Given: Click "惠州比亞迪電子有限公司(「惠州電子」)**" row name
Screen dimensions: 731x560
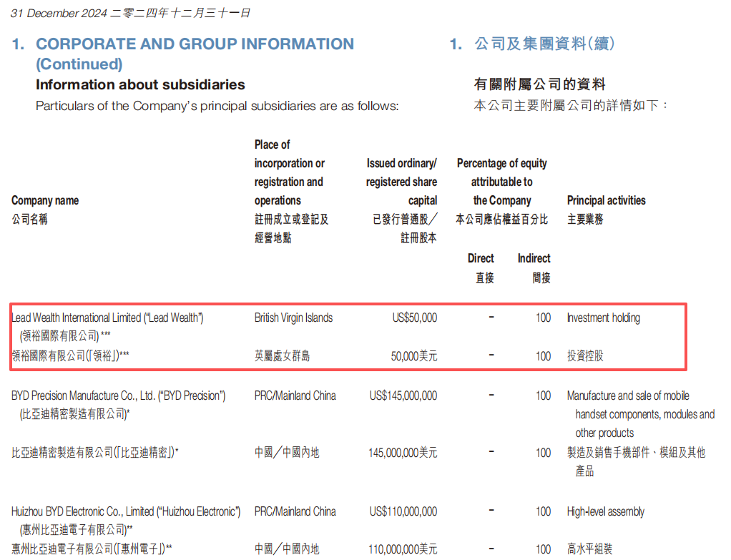Looking at the screenshot, I should point(92,549).
